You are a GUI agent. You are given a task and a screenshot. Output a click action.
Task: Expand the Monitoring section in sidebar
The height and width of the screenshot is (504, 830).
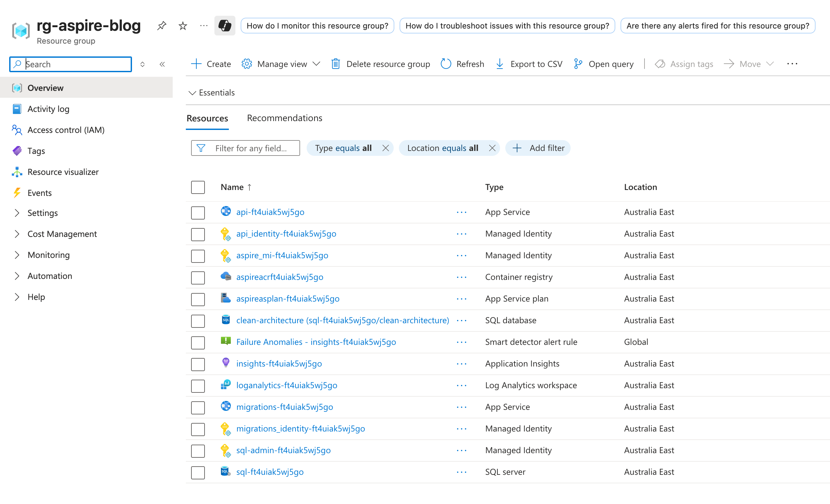coord(17,255)
